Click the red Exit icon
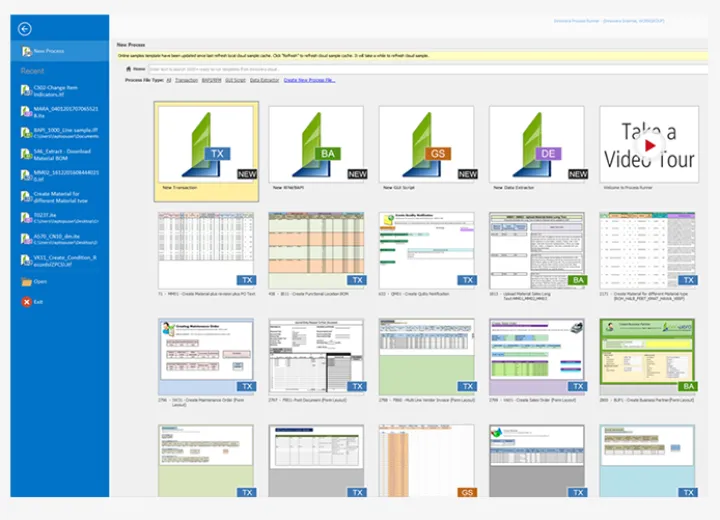The height and width of the screenshot is (520, 720). (27, 301)
